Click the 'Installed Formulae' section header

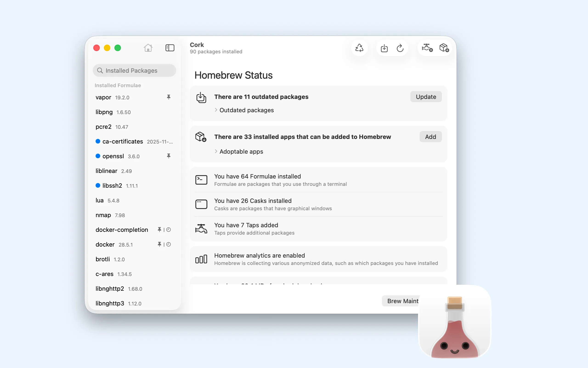[118, 85]
